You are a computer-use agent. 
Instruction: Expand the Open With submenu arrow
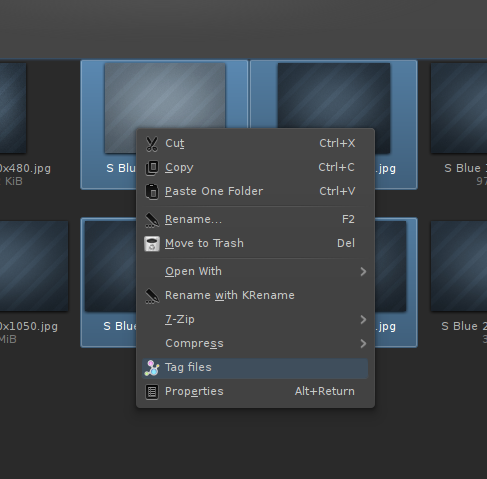pos(363,272)
